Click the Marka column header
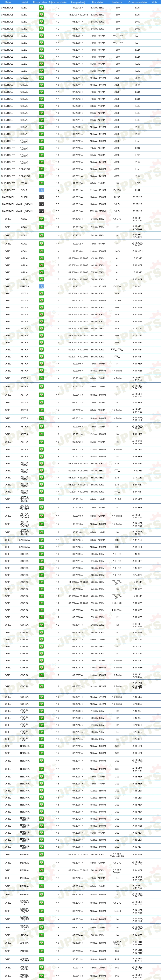The height and width of the screenshot is (980, 161). pyautogui.click(x=8, y=2)
